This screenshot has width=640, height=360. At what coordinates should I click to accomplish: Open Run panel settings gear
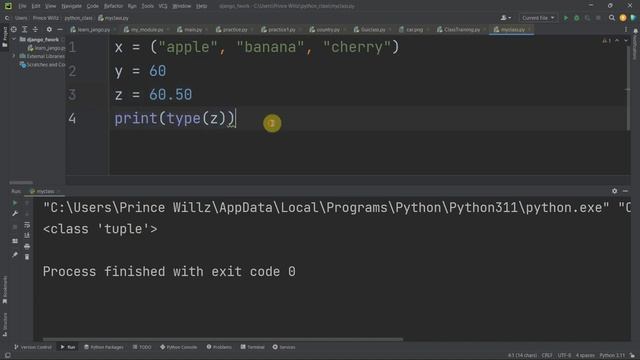pyautogui.click(x=615, y=191)
